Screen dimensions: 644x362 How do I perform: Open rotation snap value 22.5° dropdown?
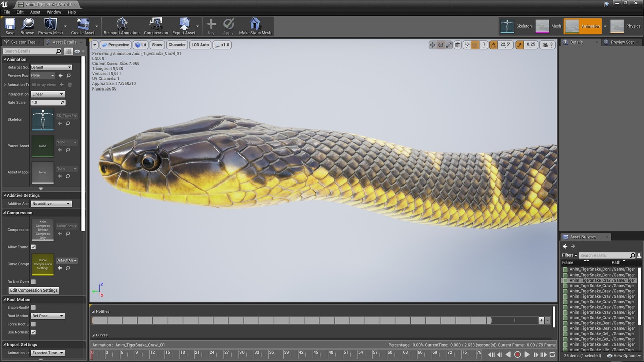pyautogui.click(x=505, y=45)
